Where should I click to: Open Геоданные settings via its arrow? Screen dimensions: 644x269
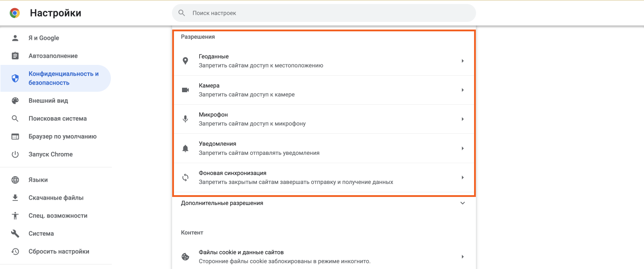pyautogui.click(x=462, y=60)
